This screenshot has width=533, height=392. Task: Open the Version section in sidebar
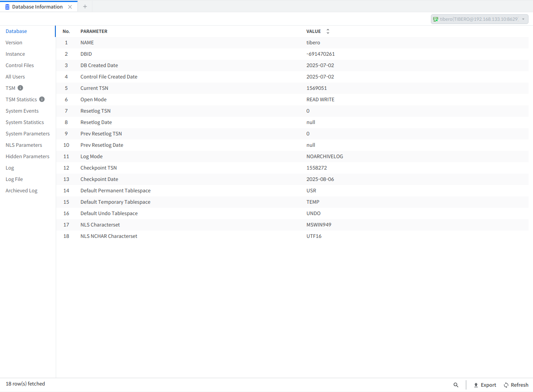14,43
